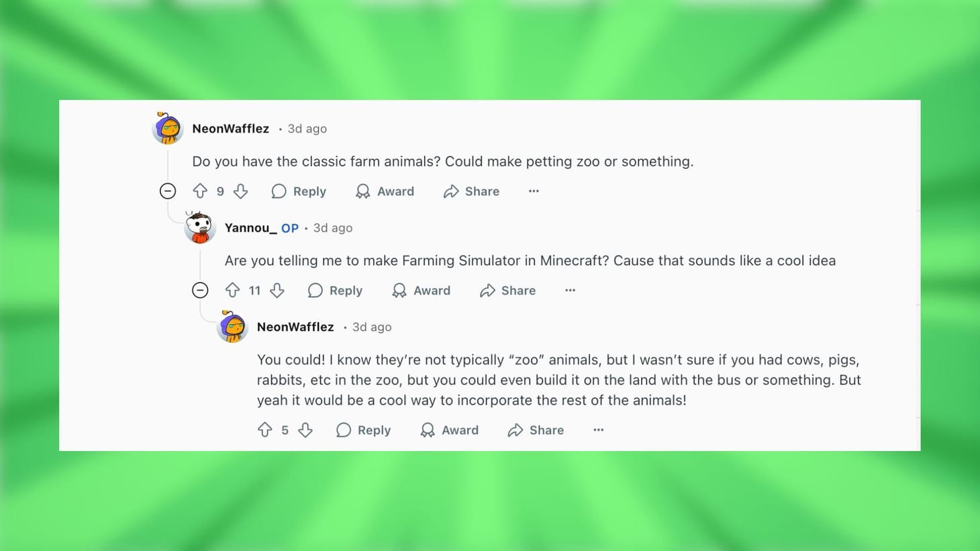The width and height of the screenshot is (980, 551).
Task: Upvote Yannou_'s reply with 11 points
Action: pyautogui.click(x=232, y=289)
